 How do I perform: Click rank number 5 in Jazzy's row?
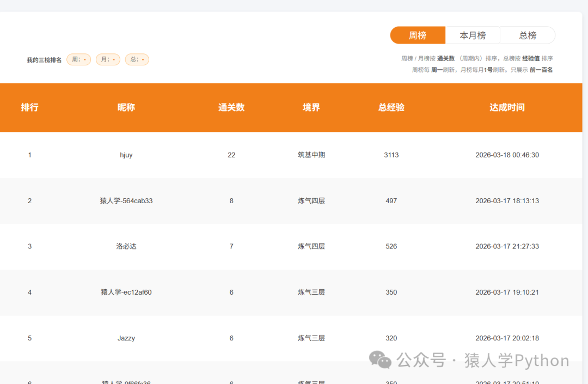(29, 338)
